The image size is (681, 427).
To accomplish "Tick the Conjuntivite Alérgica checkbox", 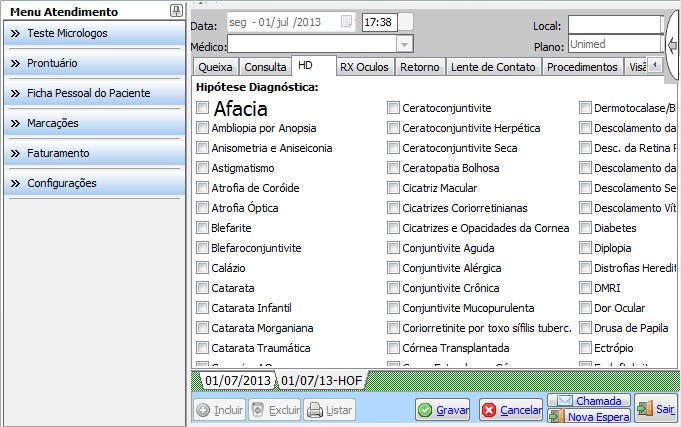I will (394, 268).
